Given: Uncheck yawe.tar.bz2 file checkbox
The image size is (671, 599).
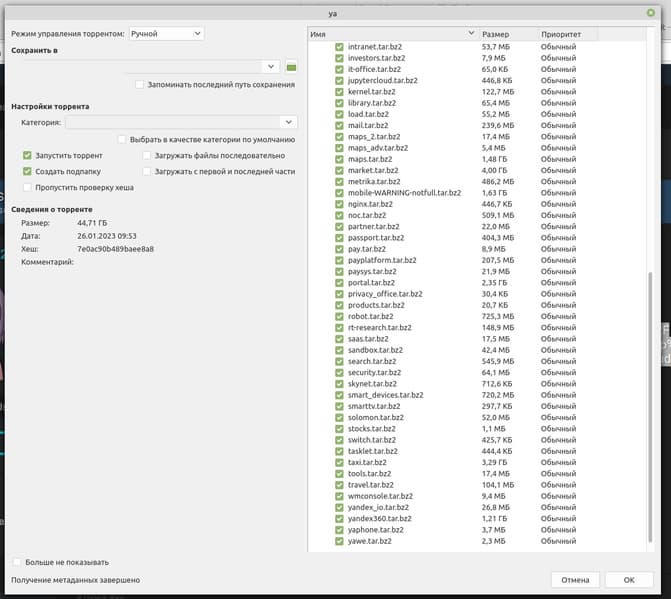Looking at the screenshot, I should (339, 541).
